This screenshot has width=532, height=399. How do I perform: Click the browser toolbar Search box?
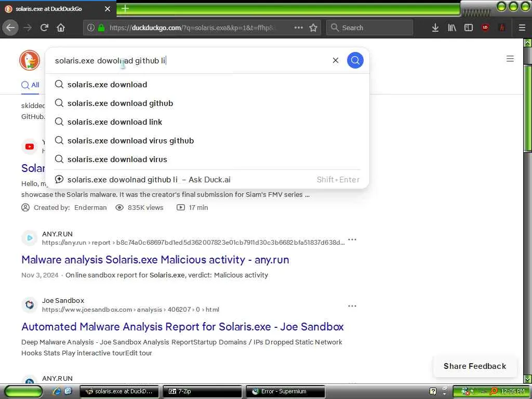[369, 28]
